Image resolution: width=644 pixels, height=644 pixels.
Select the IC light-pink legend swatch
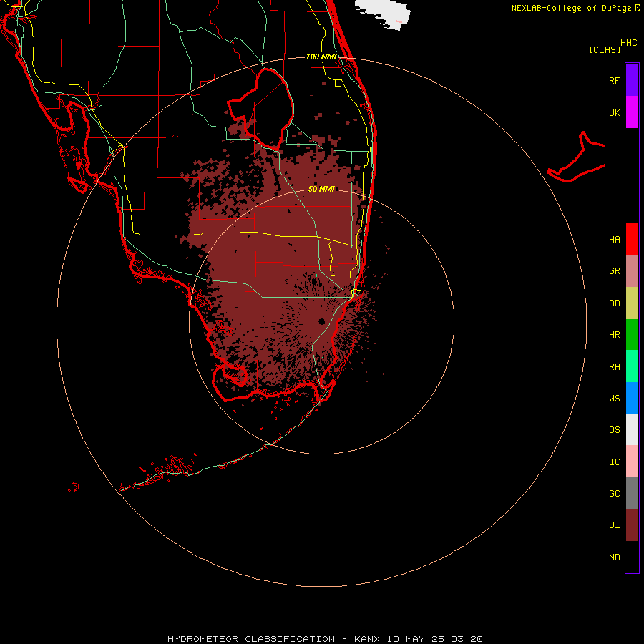point(632,462)
